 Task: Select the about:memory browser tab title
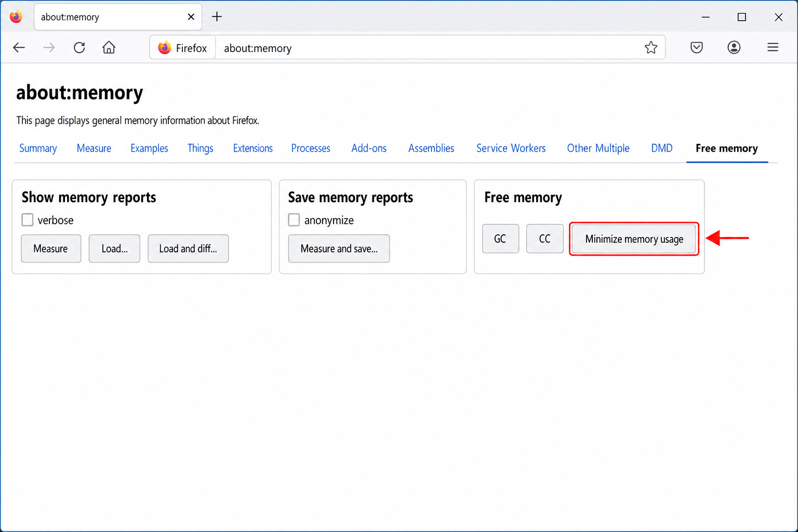point(70,17)
